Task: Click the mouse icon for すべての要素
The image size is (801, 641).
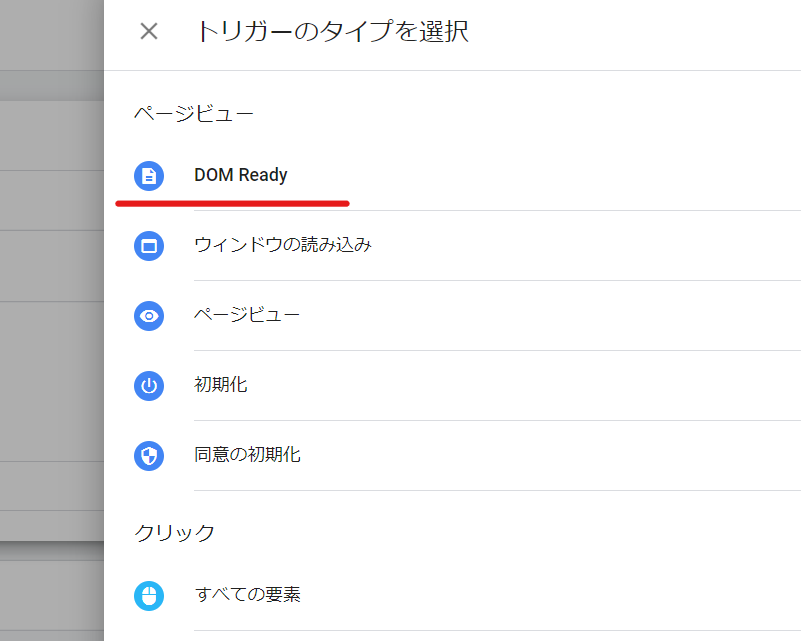Action: click(x=149, y=596)
